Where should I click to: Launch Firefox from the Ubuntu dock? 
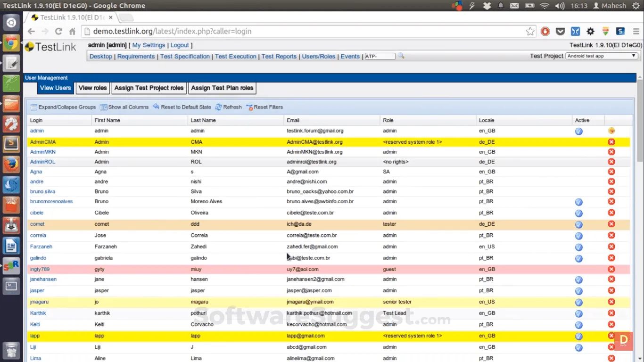pyautogui.click(x=10, y=165)
